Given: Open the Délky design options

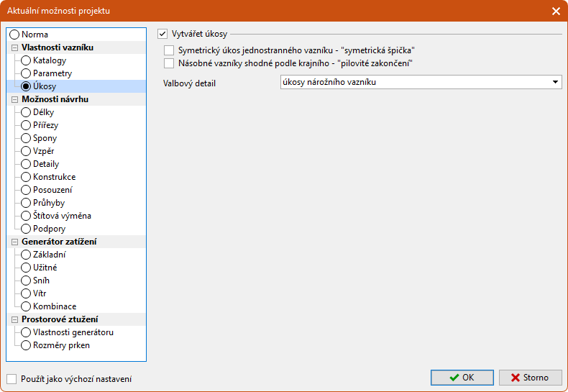Looking at the screenshot, I should (43, 112).
